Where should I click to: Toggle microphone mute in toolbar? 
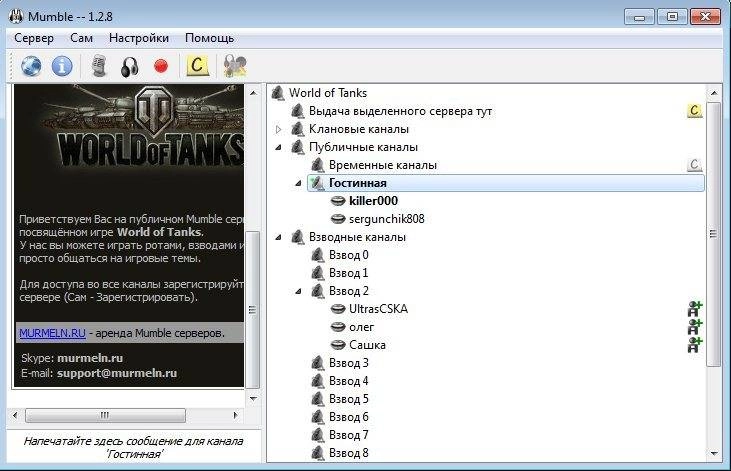[x=99, y=66]
